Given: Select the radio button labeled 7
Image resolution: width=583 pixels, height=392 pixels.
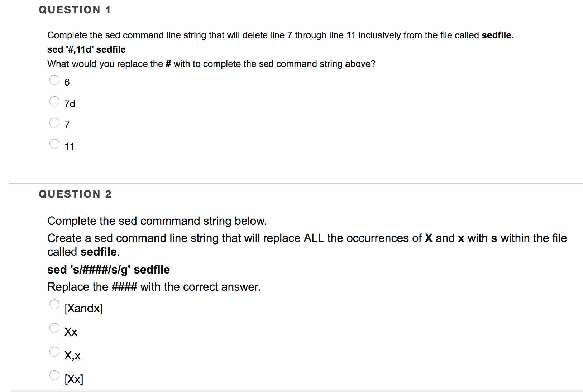Looking at the screenshot, I should [54, 123].
